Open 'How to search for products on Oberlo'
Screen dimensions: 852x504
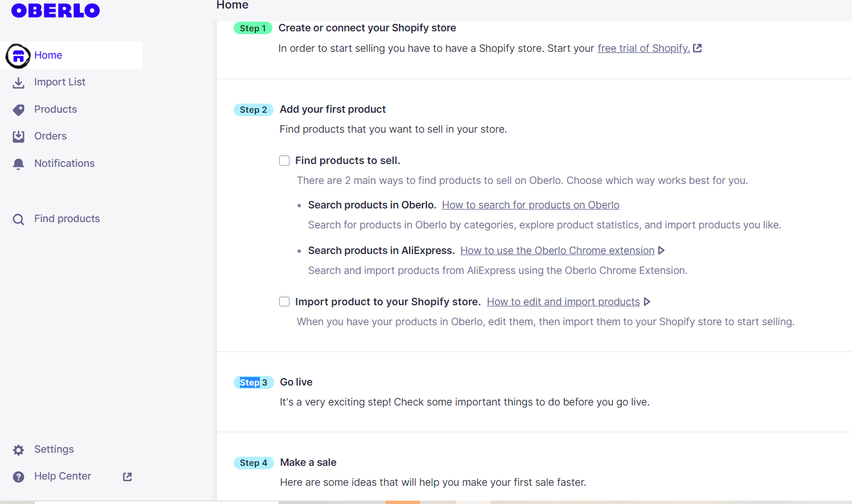531,205
